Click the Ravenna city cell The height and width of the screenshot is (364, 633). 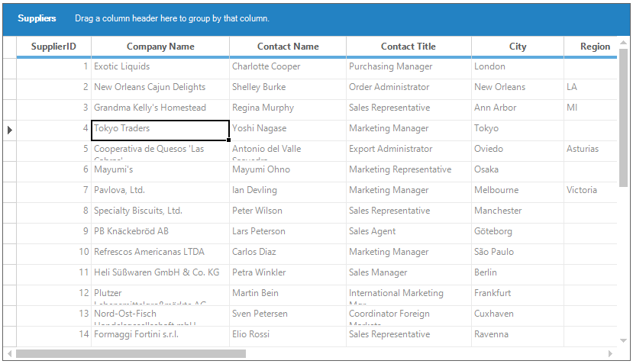(x=518, y=337)
